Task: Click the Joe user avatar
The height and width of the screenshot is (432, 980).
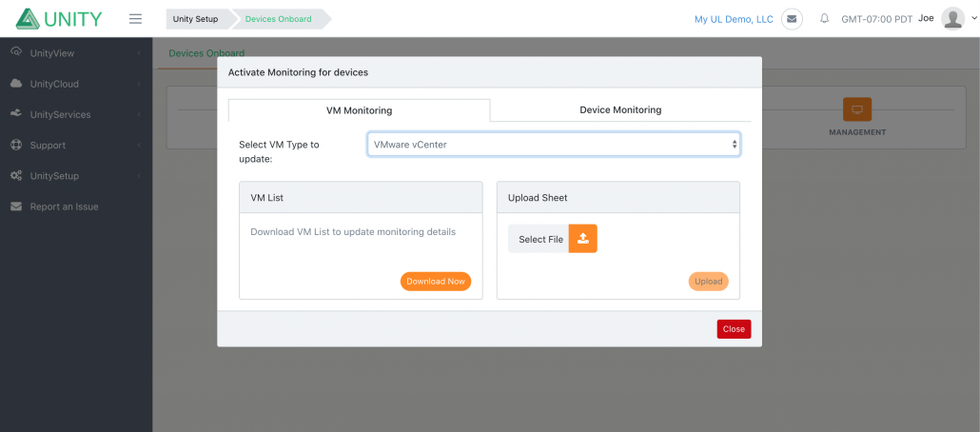Action: pos(952,19)
